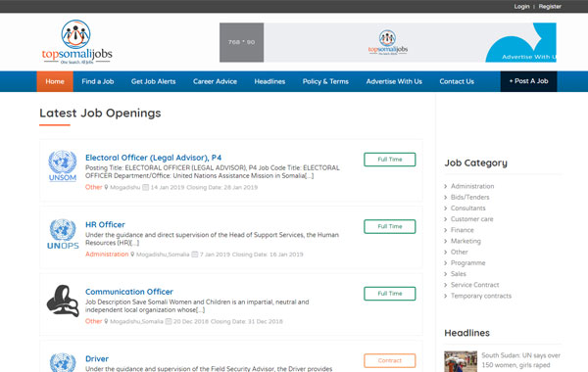Click the location pin next to Mogadishu in Electoral Officer listing

[x=106, y=187]
